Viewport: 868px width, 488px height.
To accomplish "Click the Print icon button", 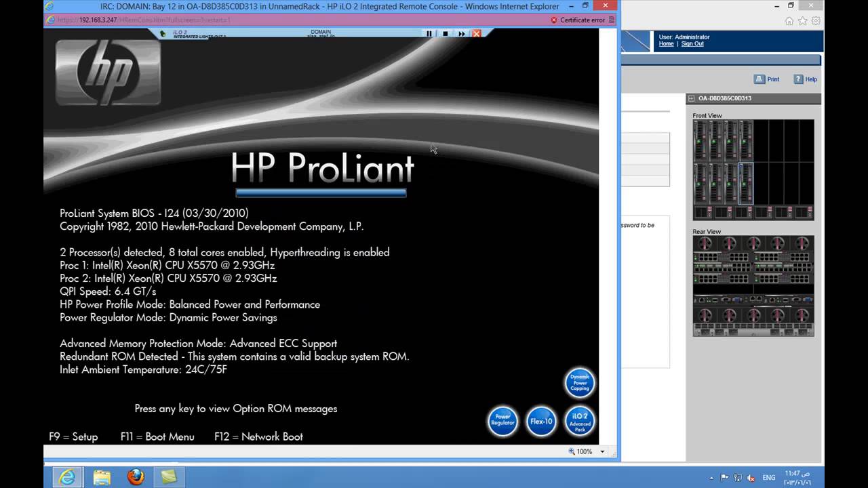I will 759,79.
